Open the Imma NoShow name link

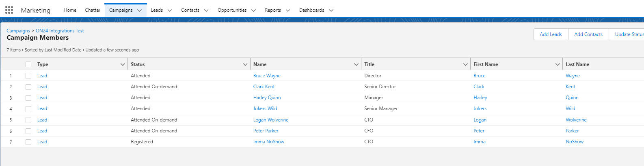pos(269,142)
